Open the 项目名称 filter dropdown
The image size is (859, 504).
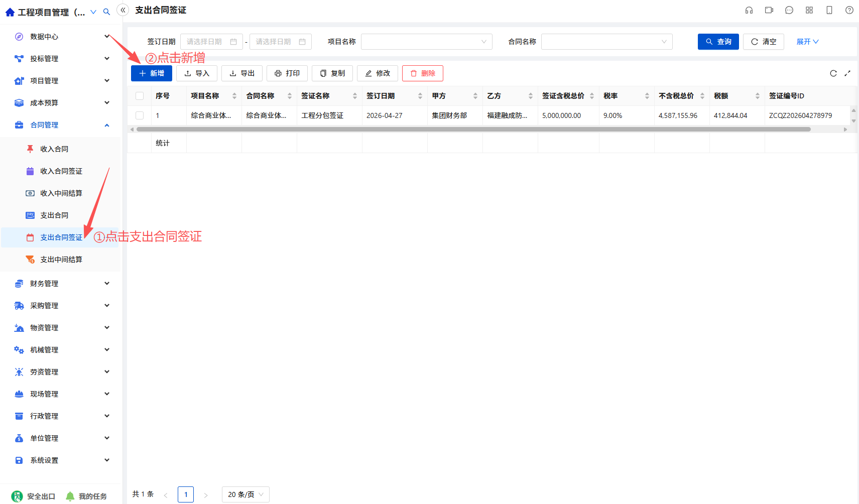pos(427,42)
